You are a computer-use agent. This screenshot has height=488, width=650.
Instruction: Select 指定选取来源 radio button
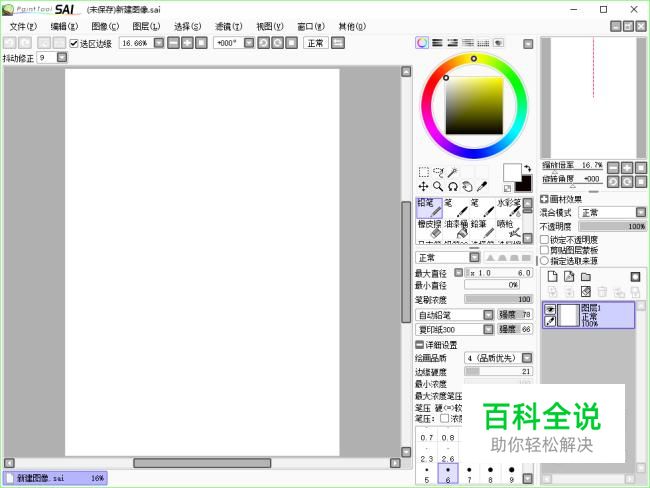[544, 260]
